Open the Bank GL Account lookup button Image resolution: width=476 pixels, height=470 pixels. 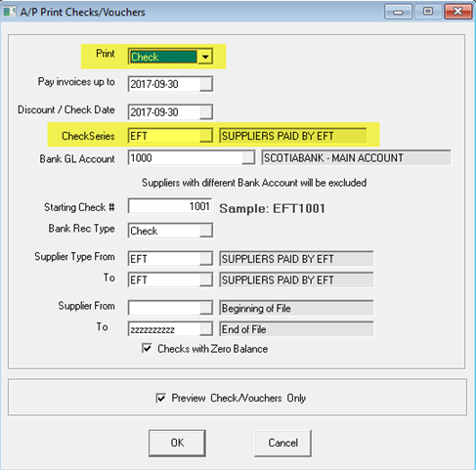[248, 158]
